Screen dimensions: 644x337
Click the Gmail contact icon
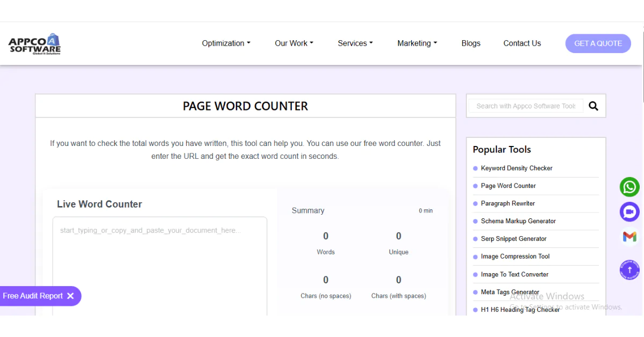629,236
